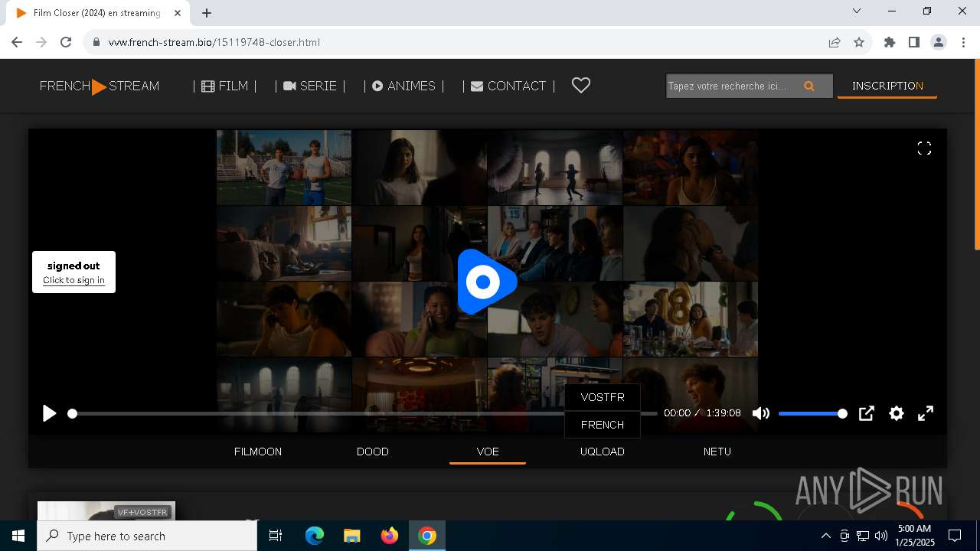Open the taskbar clock showing 5:00 AM

[915, 536]
